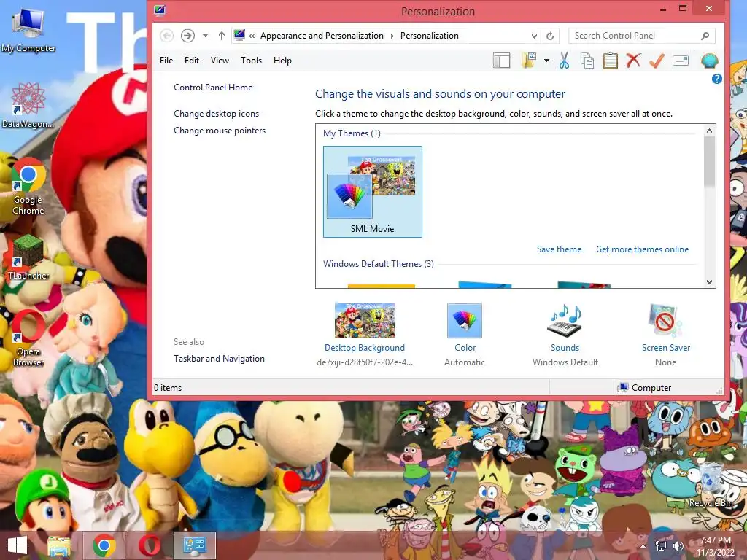Open the Sounds settings
This screenshot has width=747, height=560.
click(565, 334)
